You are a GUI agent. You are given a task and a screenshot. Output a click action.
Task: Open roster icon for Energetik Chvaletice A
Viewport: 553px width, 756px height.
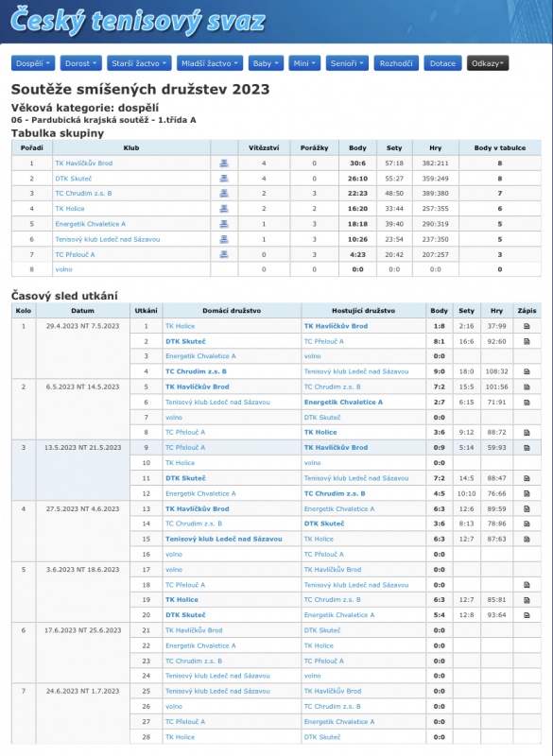[224, 224]
